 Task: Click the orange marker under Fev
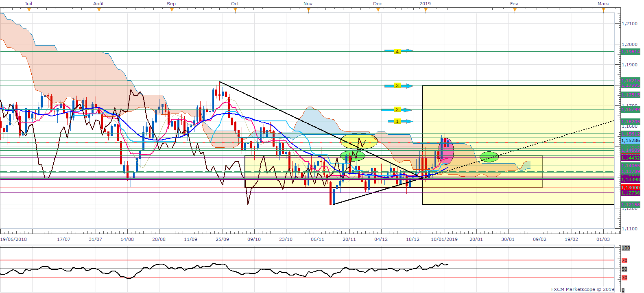tap(515, 10)
